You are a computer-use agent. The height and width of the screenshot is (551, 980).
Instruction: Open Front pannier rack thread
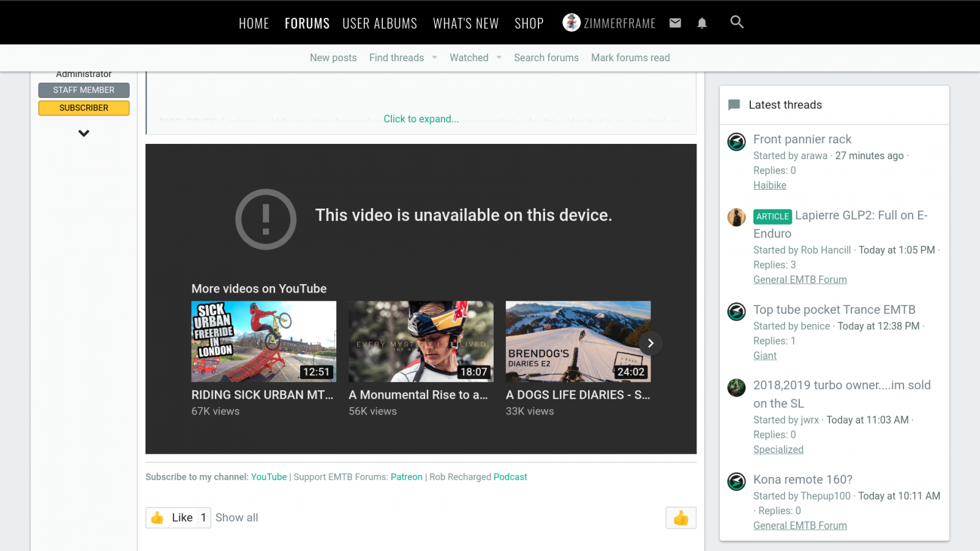[802, 139]
